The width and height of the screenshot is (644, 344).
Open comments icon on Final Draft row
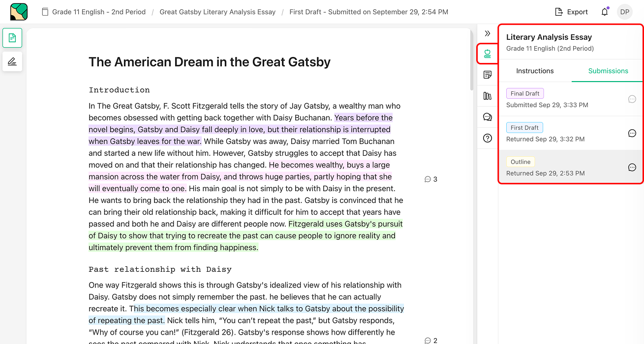(x=632, y=99)
